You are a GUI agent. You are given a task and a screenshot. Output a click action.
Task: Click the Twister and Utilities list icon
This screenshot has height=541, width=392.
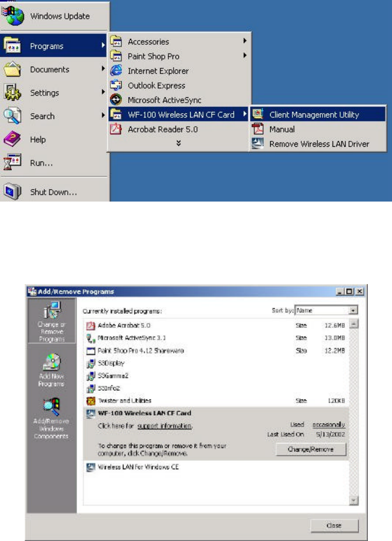coord(91,401)
